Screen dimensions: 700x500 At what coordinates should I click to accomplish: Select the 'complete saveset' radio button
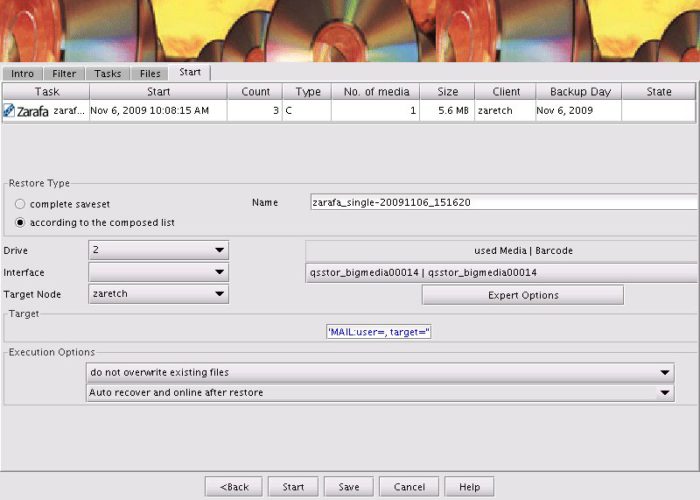coord(20,204)
